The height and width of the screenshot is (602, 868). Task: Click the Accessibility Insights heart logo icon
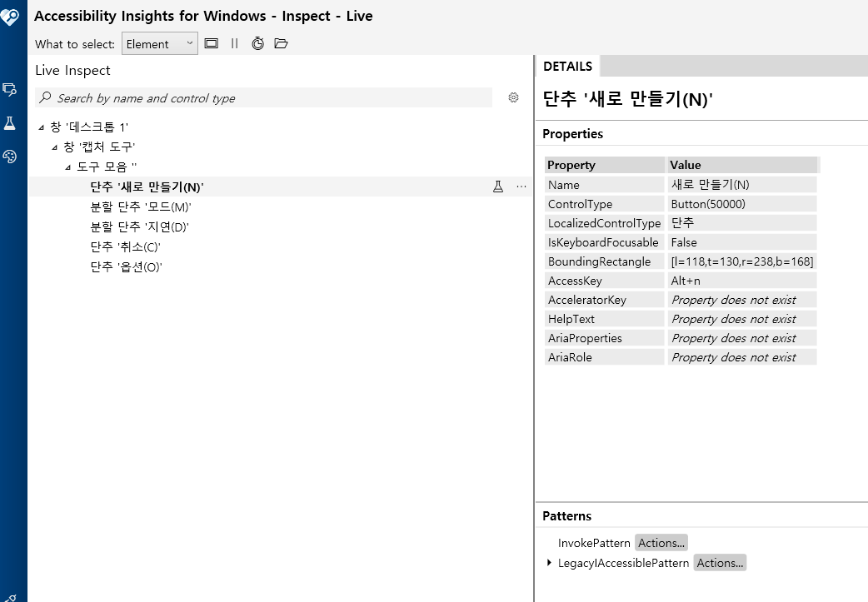9,16
